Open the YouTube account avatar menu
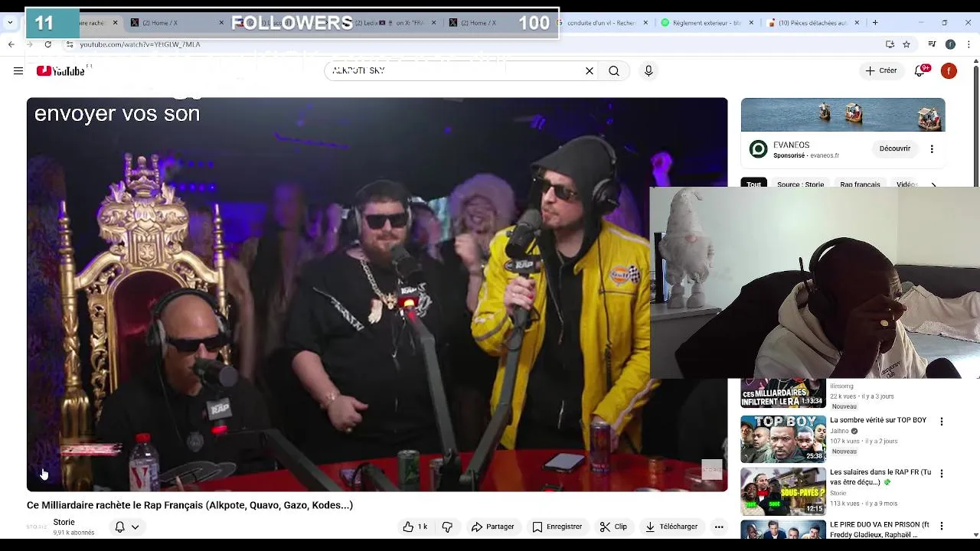Viewport: 980px width, 551px height. tap(949, 71)
